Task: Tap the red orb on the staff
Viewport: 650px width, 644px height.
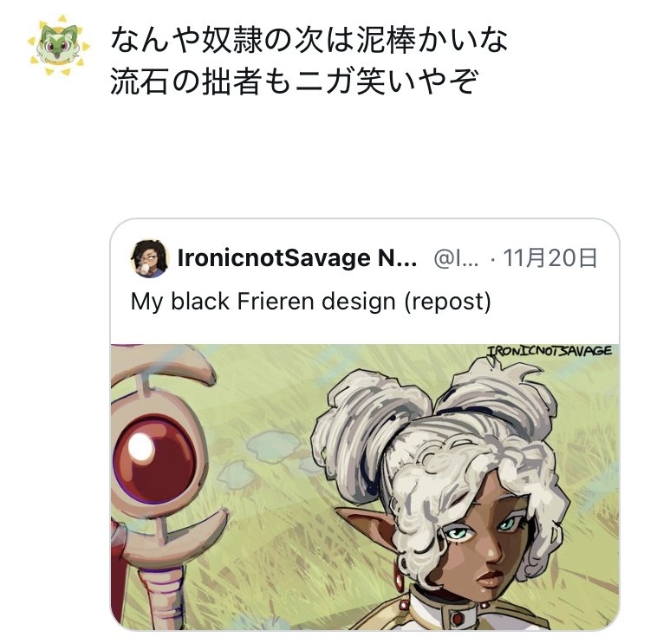Action: click(x=154, y=456)
